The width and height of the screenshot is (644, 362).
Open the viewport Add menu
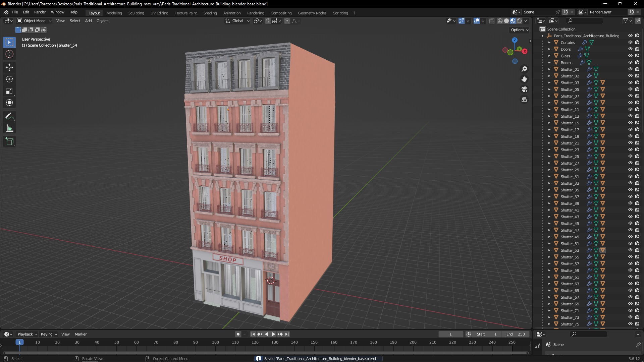pyautogui.click(x=88, y=21)
